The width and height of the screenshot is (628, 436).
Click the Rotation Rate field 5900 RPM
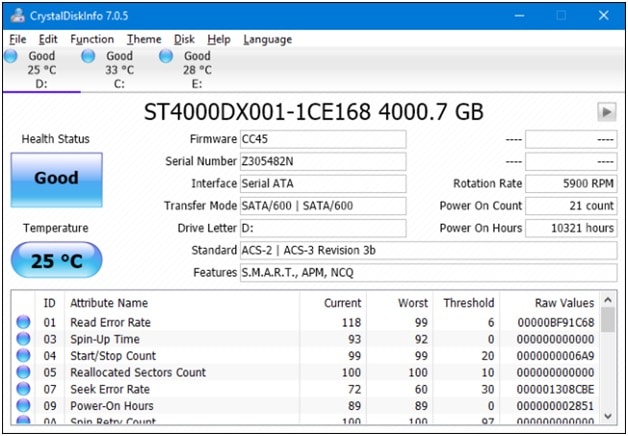(x=571, y=183)
